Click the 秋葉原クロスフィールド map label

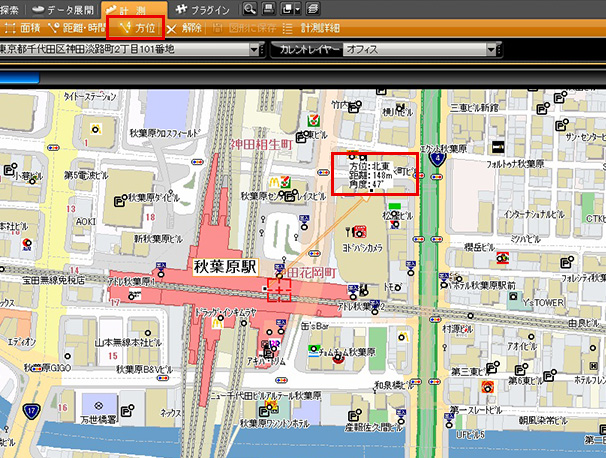pyautogui.click(x=165, y=134)
